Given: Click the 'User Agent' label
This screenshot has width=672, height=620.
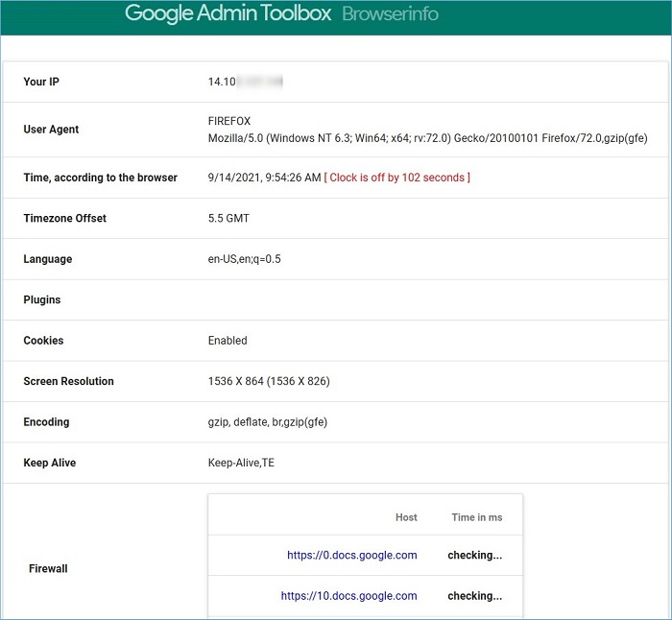Looking at the screenshot, I should click(x=51, y=130).
